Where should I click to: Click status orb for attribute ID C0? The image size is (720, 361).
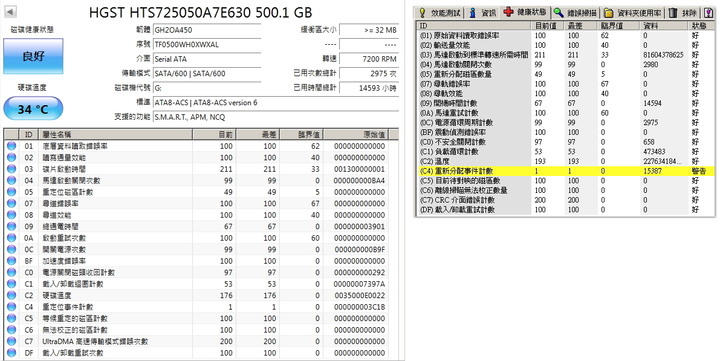[11, 272]
